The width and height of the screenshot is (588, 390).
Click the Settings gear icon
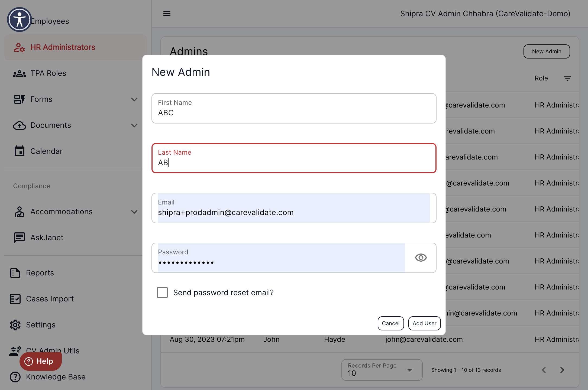point(15,325)
